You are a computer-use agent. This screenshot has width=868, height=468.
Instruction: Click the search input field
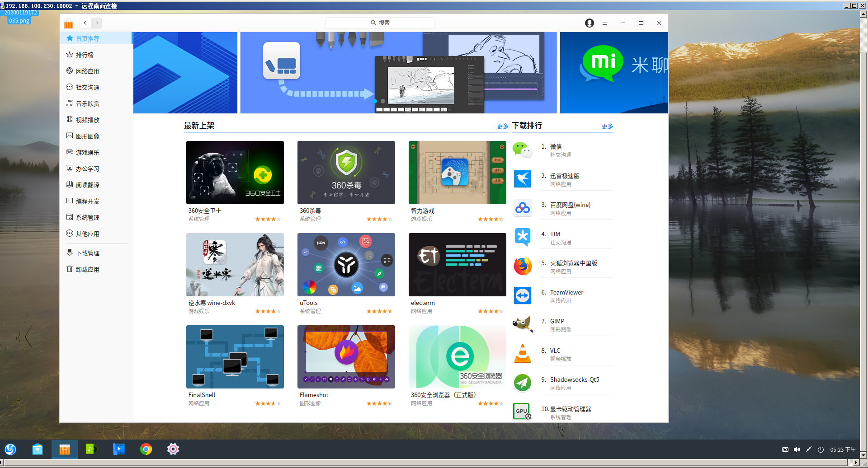click(380, 23)
